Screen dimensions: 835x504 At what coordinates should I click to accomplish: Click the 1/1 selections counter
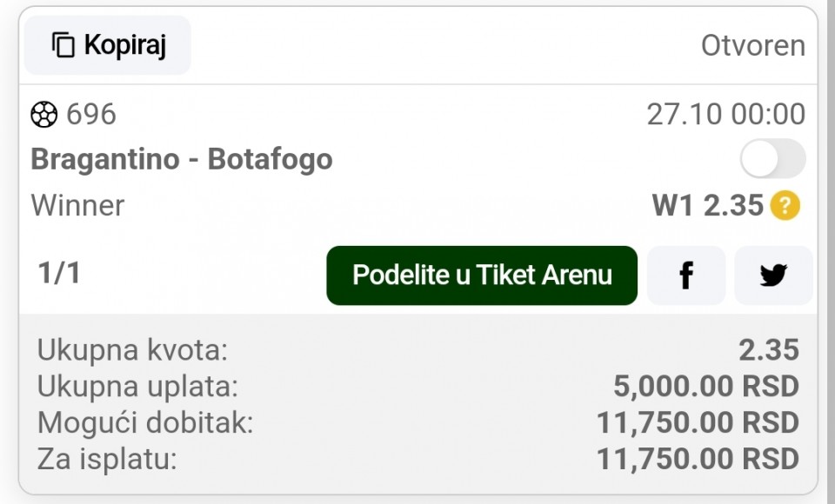pyautogui.click(x=59, y=273)
